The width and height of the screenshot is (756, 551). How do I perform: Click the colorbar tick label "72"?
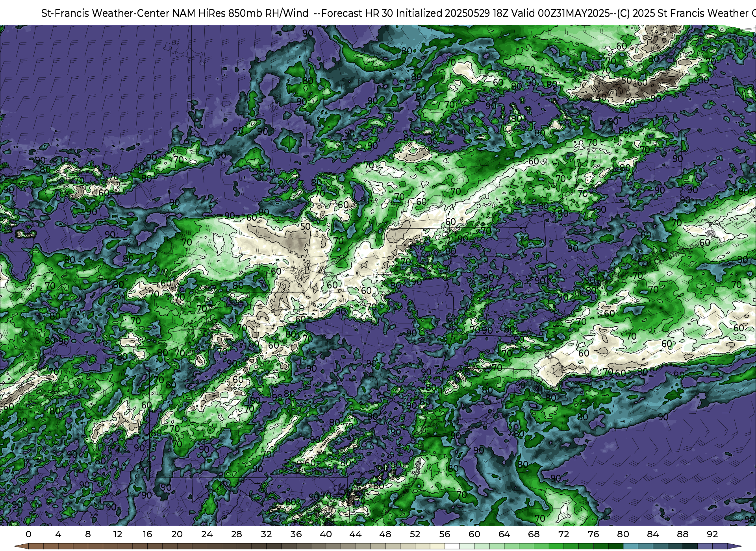click(x=563, y=534)
